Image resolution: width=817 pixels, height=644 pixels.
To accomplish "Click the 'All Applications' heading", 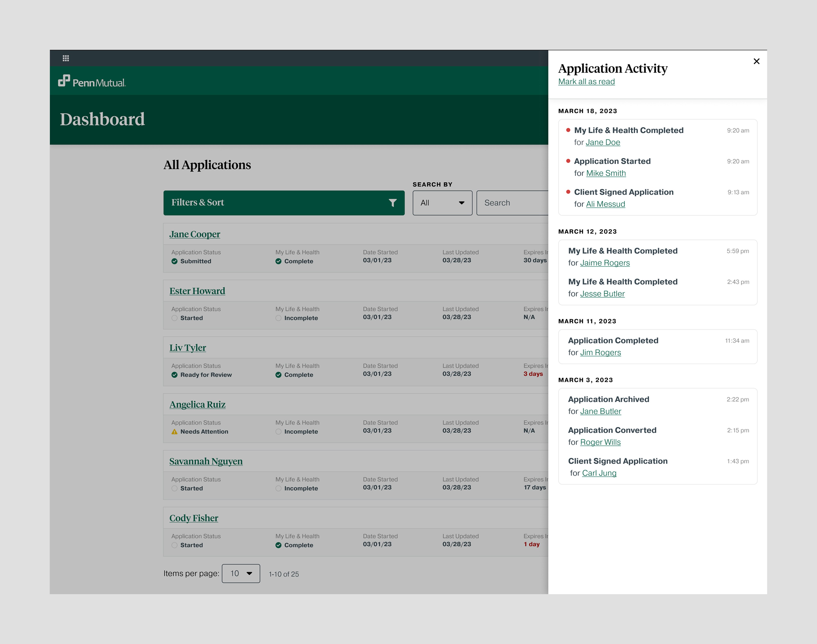I will tap(207, 165).
